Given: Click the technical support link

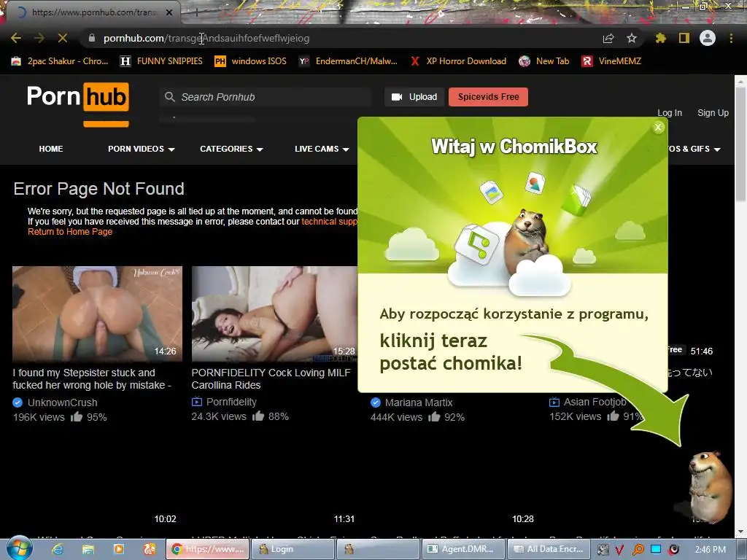Looking at the screenshot, I should (329, 222).
